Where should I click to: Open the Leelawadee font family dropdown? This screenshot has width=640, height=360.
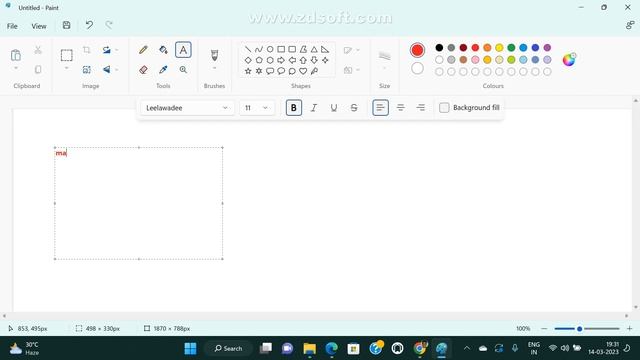tap(187, 108)
